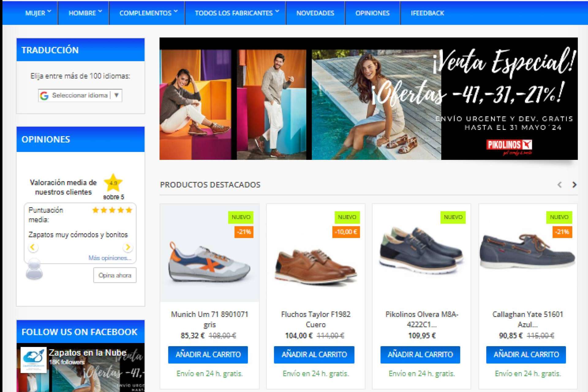The height and width of the screenshot is (392, 588).
Task: Click the five-star Puntuación rating
Action: tap(112, 210)
